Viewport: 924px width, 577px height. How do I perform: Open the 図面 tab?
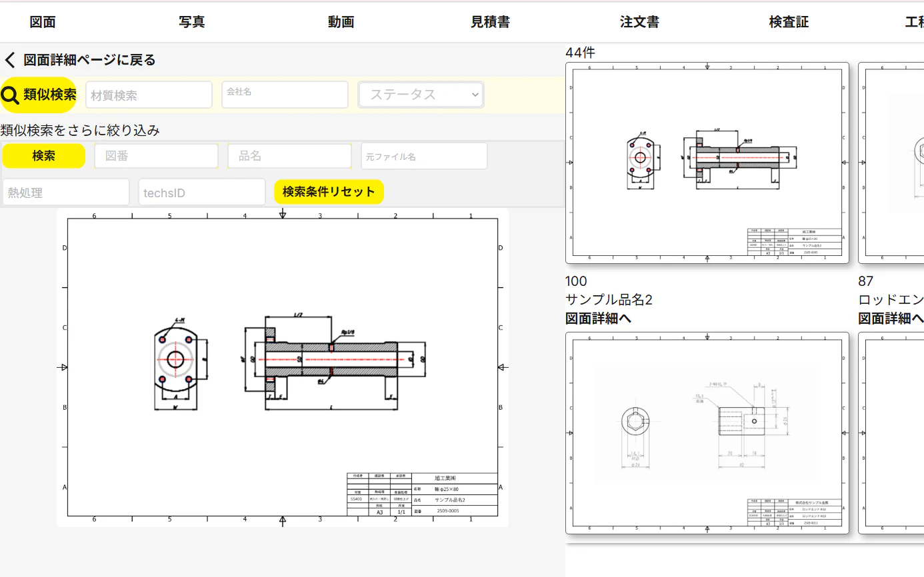point(43,22)
